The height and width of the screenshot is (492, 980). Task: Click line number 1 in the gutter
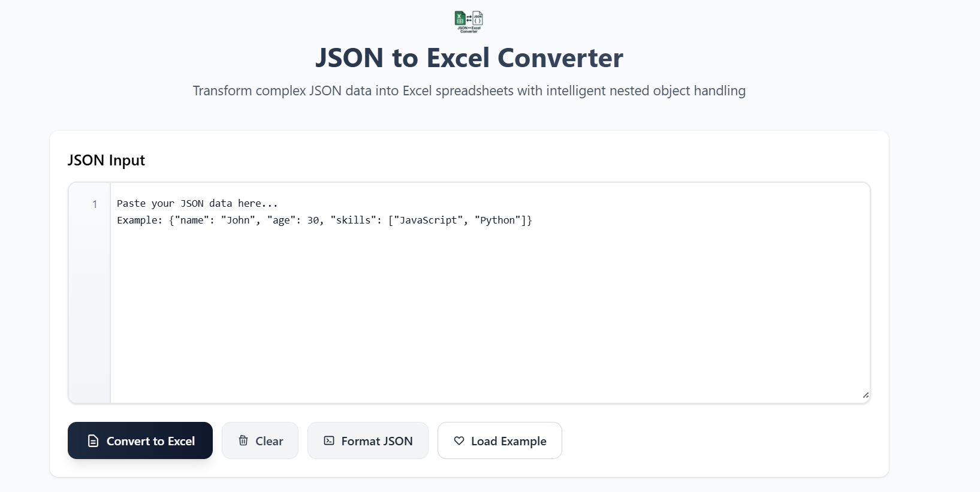tap(95, 204)
